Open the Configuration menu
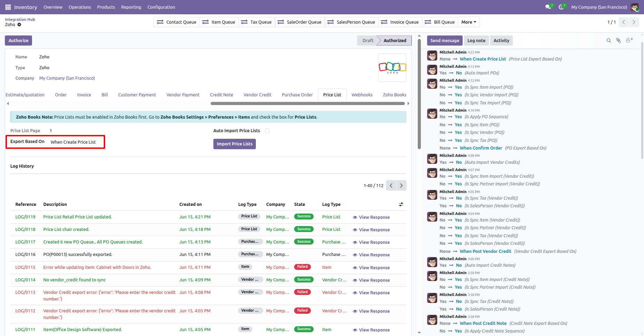Image resolution: width=644 pixels, height=336 pixels. [x=161, y=7]
